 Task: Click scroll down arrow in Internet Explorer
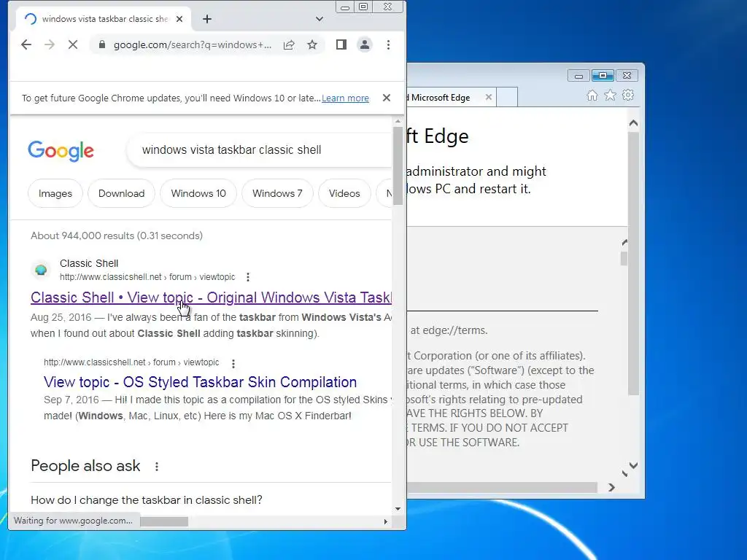click(x=633, y=465)
